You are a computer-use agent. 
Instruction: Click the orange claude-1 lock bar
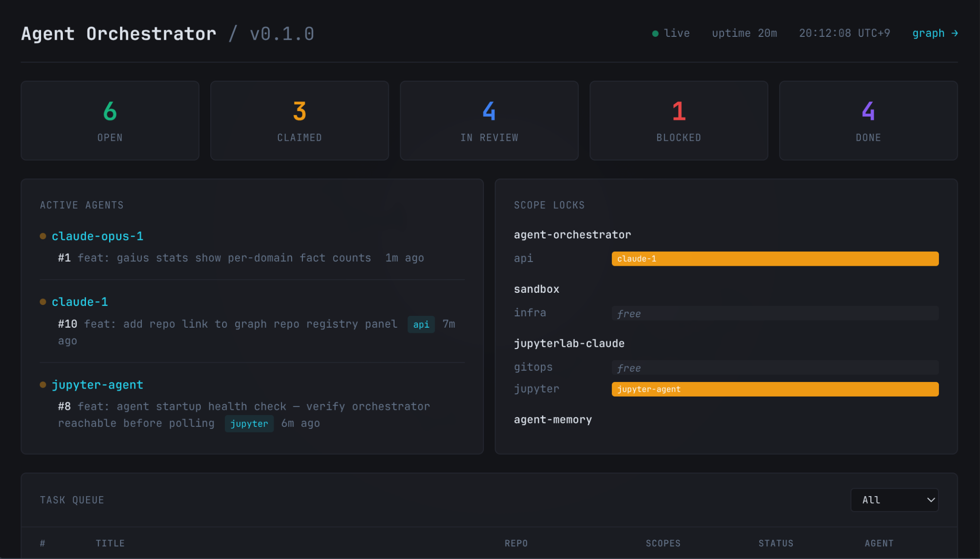click(x=775, y=259)
